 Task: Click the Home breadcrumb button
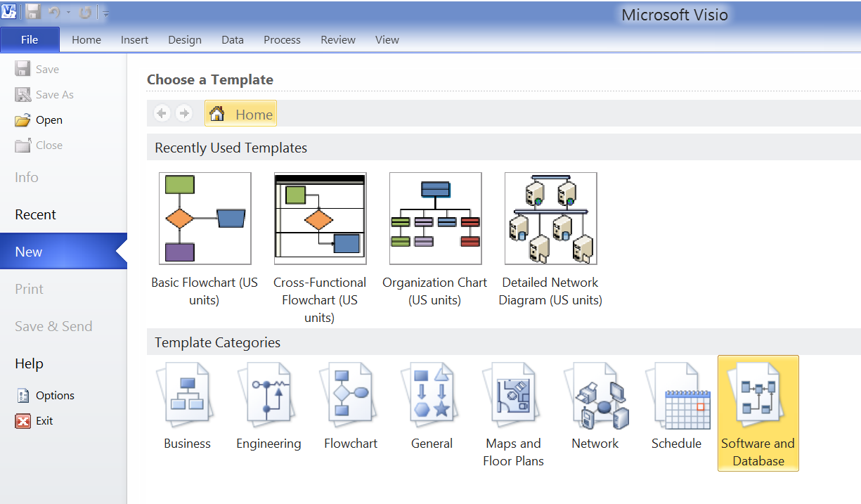coord(240,114)
